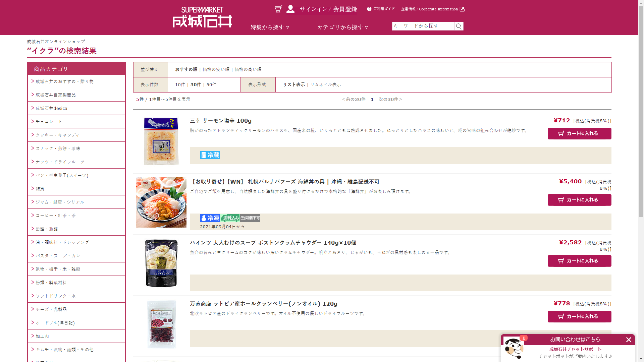This screenshot has height=362, width=644.
Task: Click the 成城石井 Supermarket logo
Action: (202, 17)
